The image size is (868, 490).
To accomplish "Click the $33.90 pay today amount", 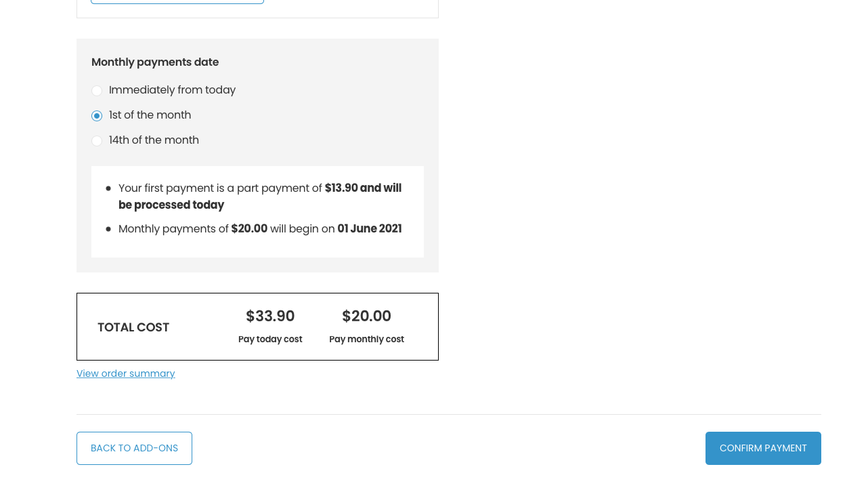I will (x=270, y=317).
